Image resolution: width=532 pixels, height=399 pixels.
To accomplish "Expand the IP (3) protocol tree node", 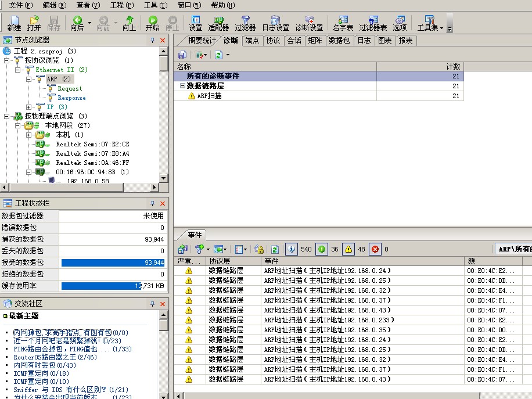I will pos(29,107).
